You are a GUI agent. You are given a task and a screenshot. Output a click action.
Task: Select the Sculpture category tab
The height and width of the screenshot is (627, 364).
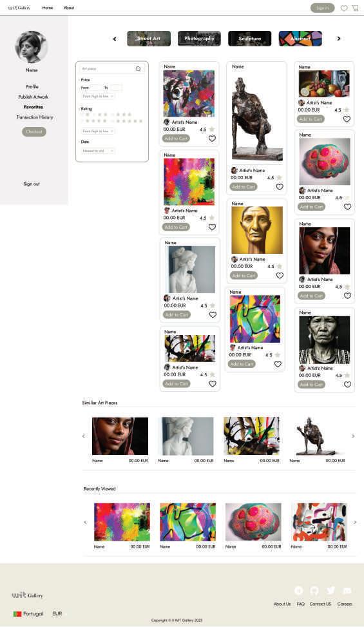250,39
